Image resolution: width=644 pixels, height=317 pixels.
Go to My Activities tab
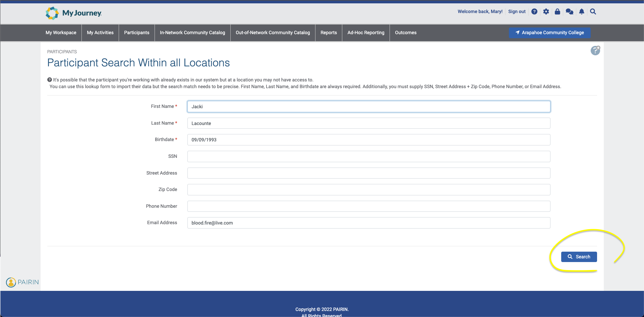point(100,33)
